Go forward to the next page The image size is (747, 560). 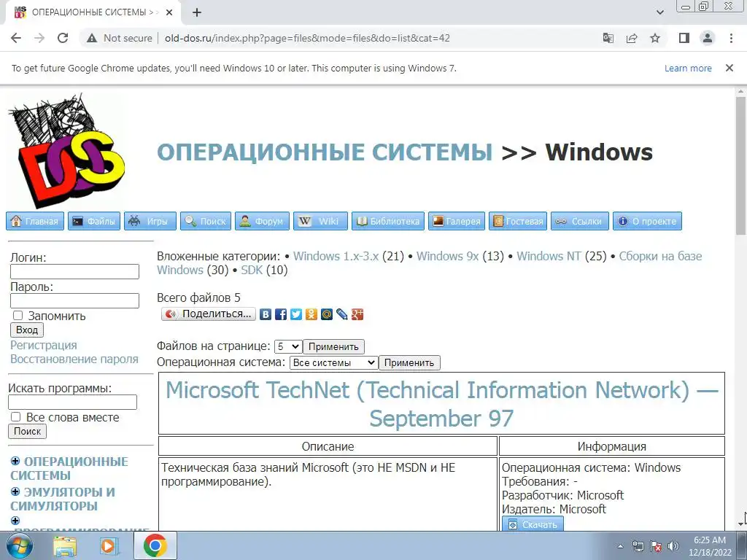(x=39, y=38)
